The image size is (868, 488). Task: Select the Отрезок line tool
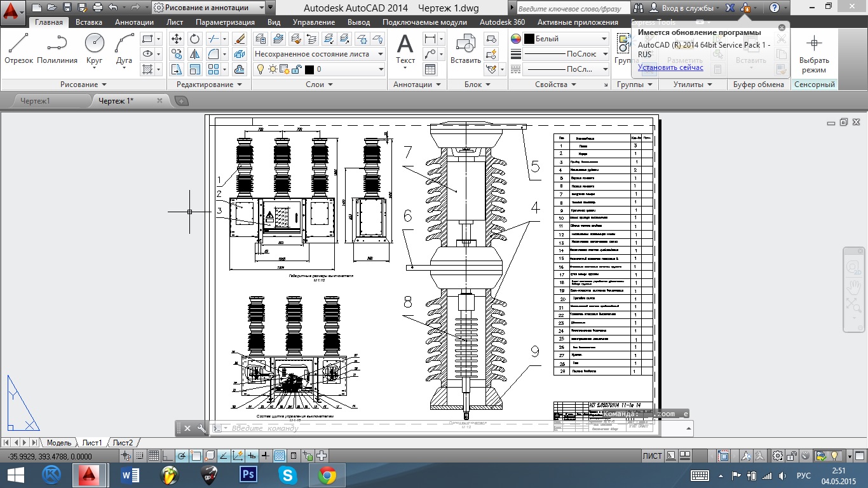click(18, 49)
